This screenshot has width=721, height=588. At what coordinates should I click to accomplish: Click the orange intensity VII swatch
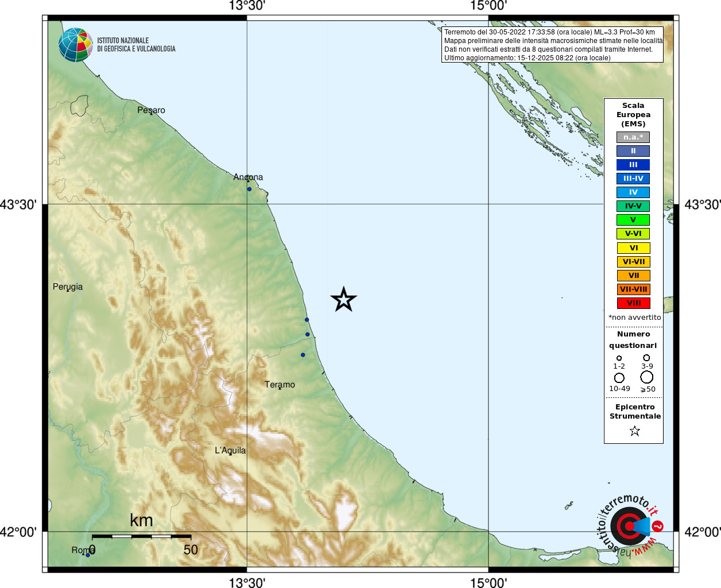point(634,276)
